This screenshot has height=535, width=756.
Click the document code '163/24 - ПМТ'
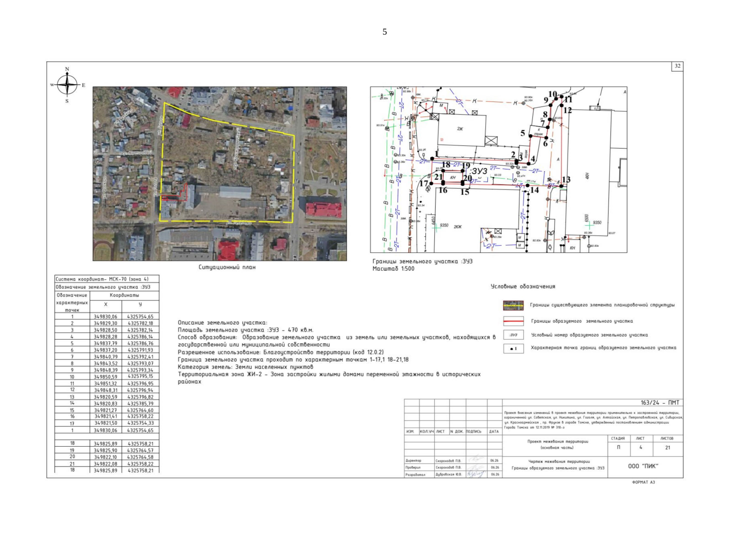click(x=660, y=403)
